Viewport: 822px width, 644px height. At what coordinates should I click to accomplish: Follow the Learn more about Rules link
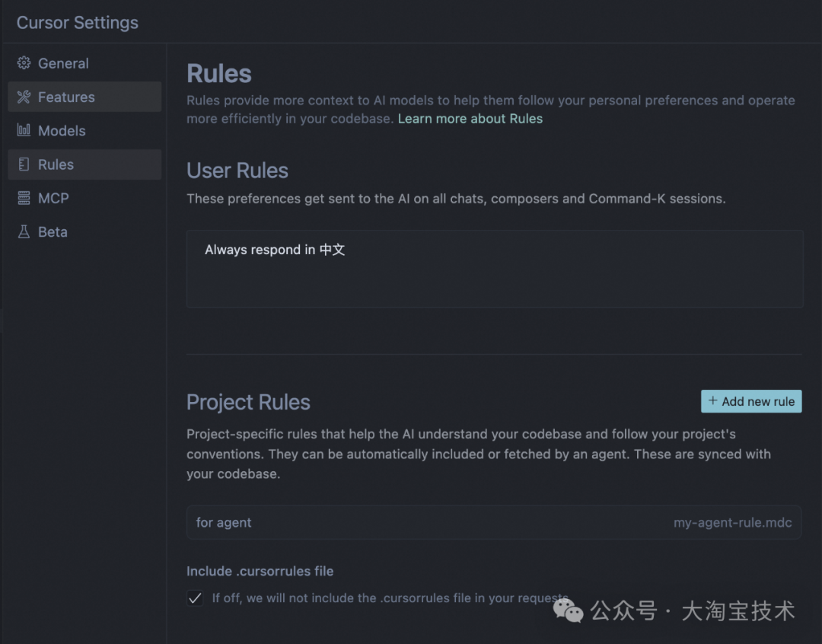click(470, 119)
